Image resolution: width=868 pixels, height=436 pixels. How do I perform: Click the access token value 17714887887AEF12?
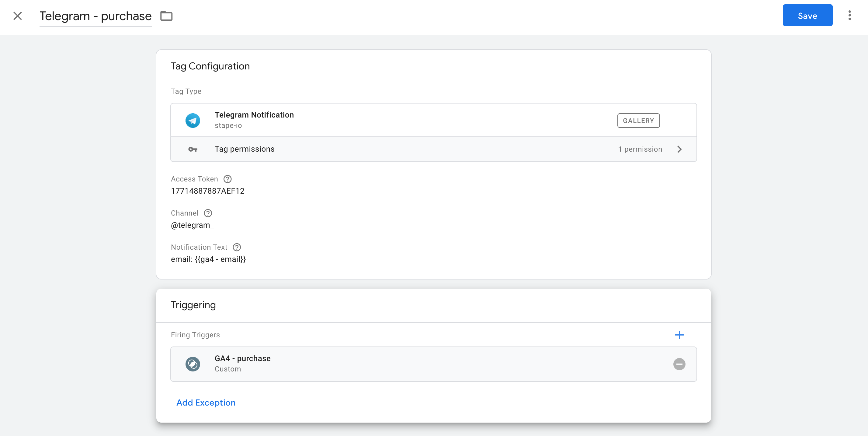(207, 191)
